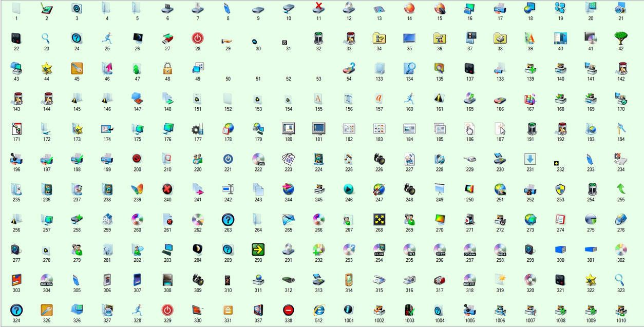Image resolution: width=644 pixels, height=327 pixels.
Task: Click the red camcorder icon numbered 317
Action: click(x=440, y=280)
